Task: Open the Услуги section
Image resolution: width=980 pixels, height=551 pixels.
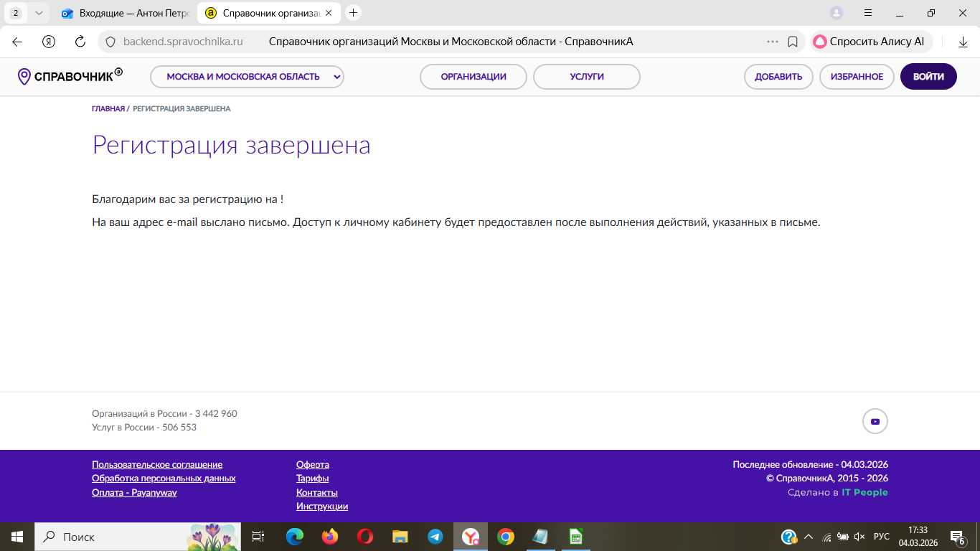Action: (587, 77)
